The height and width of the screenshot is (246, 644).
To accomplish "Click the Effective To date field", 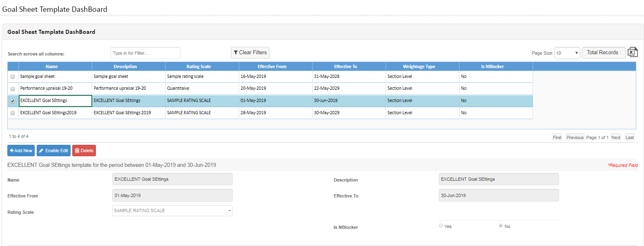I will tap(499, 195).
